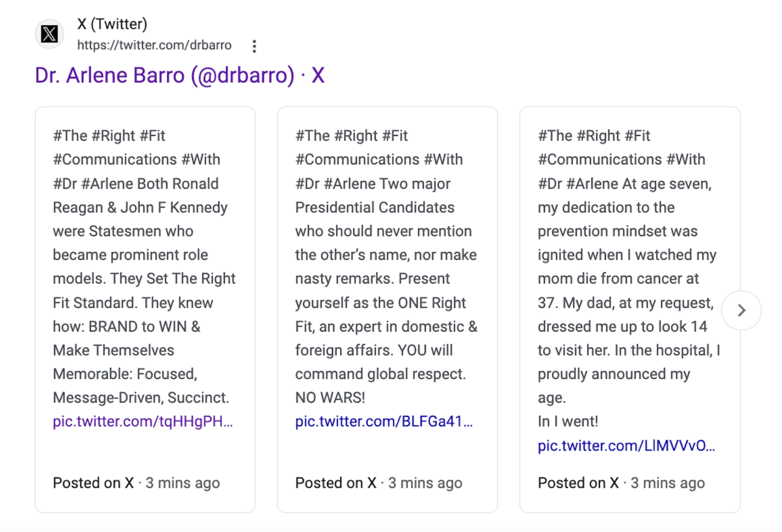Click 'In I went!' text in third card
782x532 pixels.
pyautogui.click(x=568, y=421)
